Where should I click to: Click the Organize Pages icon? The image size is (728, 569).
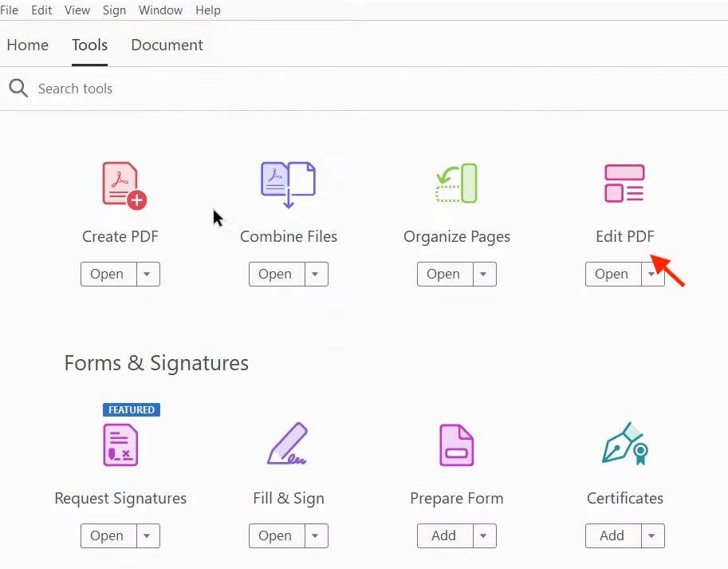(x=457, y=184)
